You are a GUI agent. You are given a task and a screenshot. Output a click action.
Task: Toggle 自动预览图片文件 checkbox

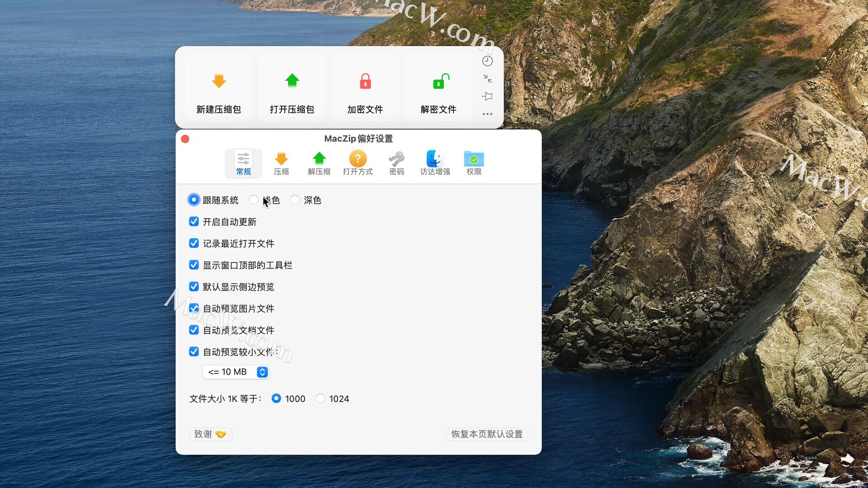pyautogui.click(x=194, y=308)
